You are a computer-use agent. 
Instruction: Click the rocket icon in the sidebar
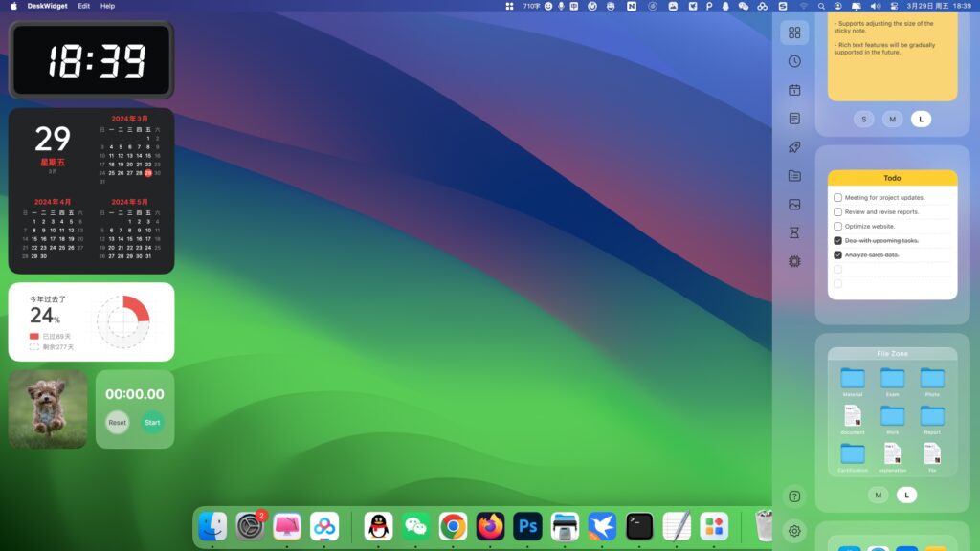click(x=793, y=147)
